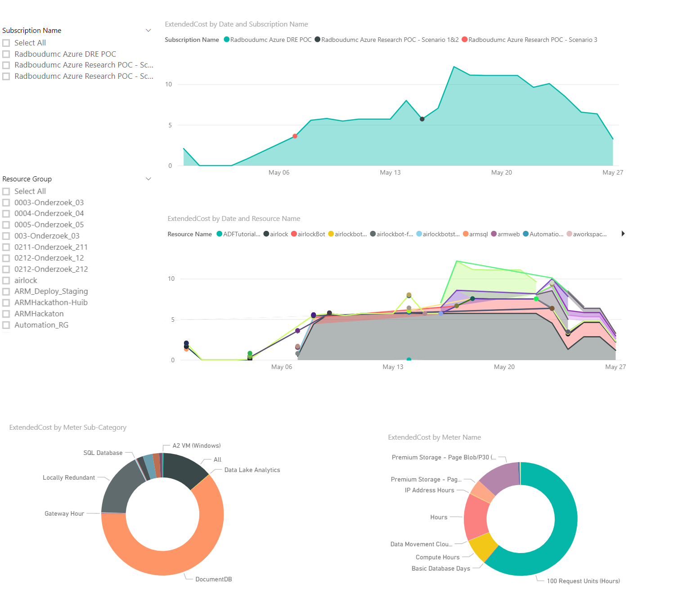The width and height of the screenshot is (700, 594).
Task: Click the Scenario 3 red legend dot
Action: 465,40
